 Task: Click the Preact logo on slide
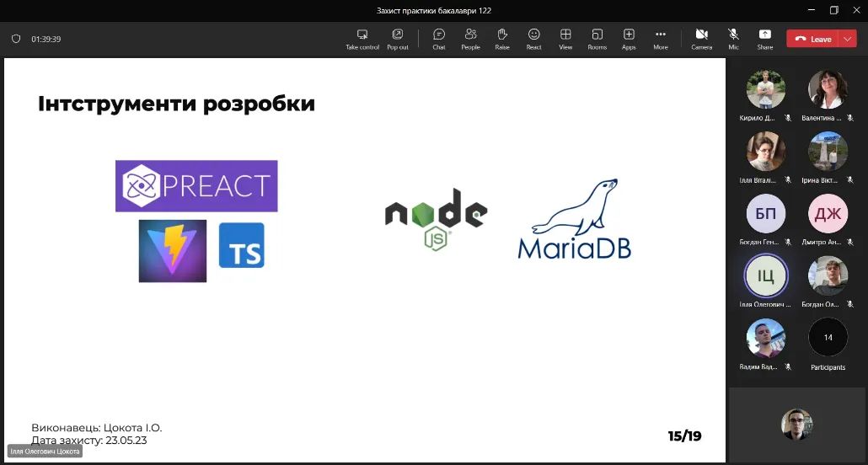196,186
